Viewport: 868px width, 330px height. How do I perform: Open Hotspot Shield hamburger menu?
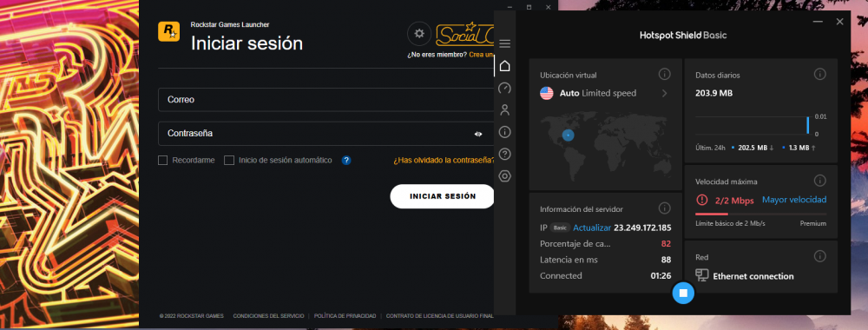point(505,43)
